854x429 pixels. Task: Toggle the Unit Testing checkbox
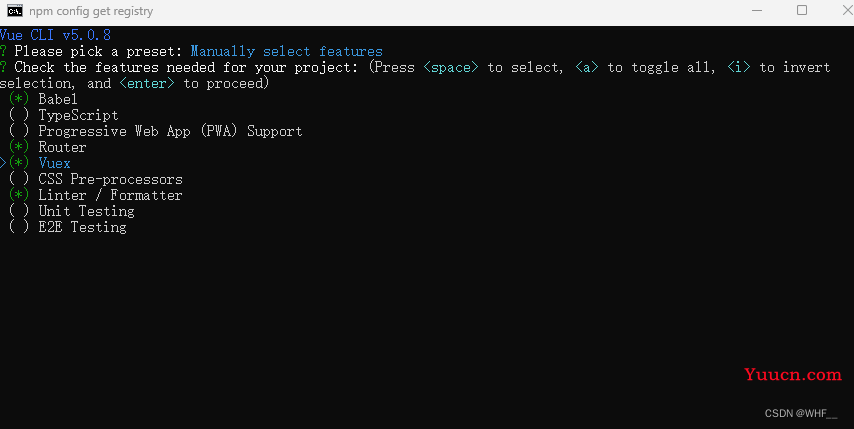(x=19, y=211)
